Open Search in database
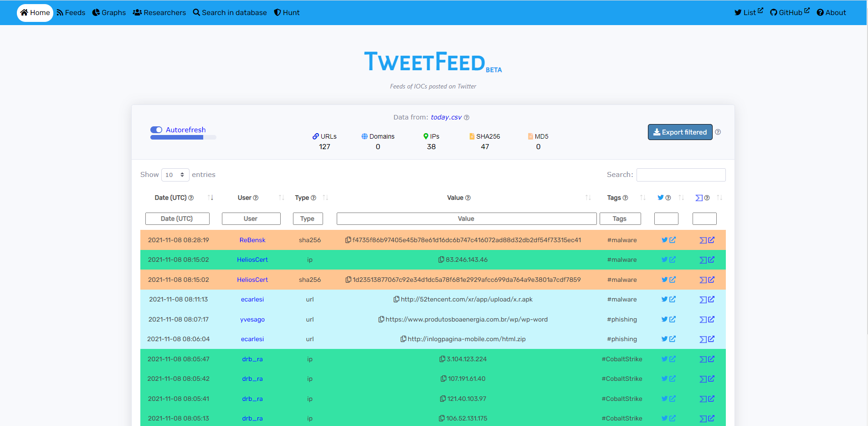 tap(230, 13)
